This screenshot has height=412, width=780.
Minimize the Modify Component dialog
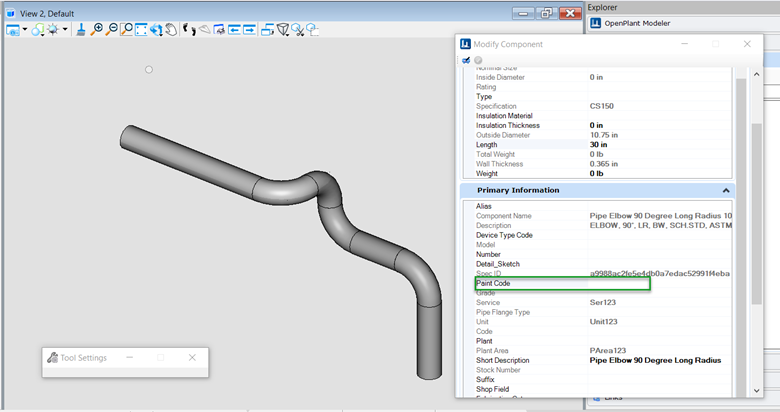pos(684,44)
